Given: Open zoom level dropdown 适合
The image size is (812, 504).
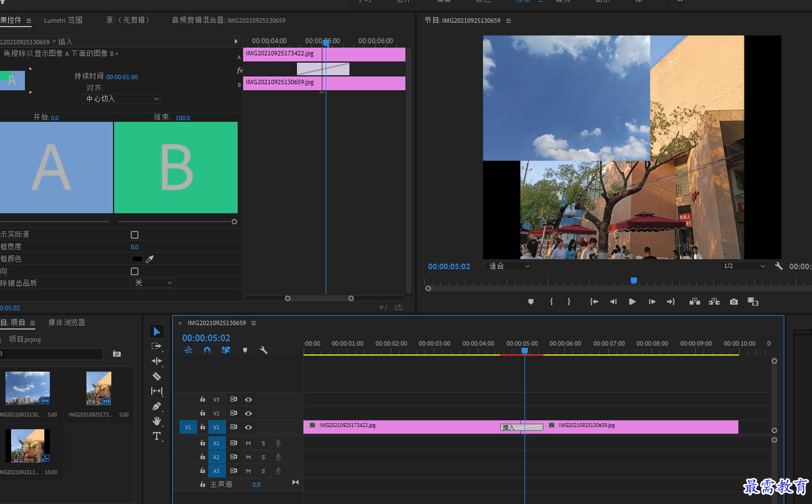Looking at the screenshot, I should [x=508, y=266].
